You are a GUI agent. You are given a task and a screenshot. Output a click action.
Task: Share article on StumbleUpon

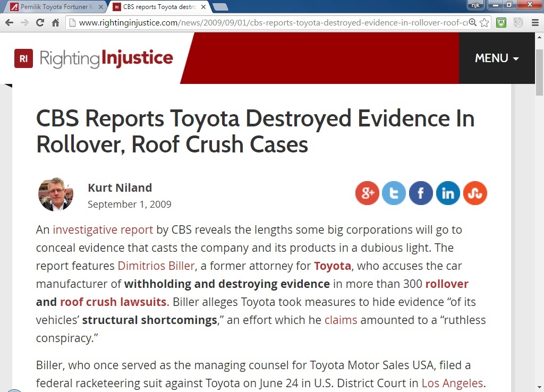click(475, 193)
